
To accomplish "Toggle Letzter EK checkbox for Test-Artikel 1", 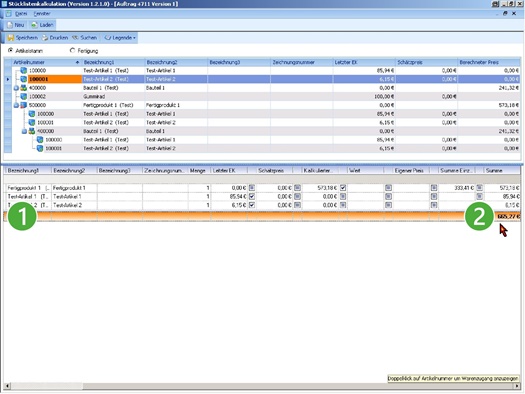I will (x=252, y=196).
